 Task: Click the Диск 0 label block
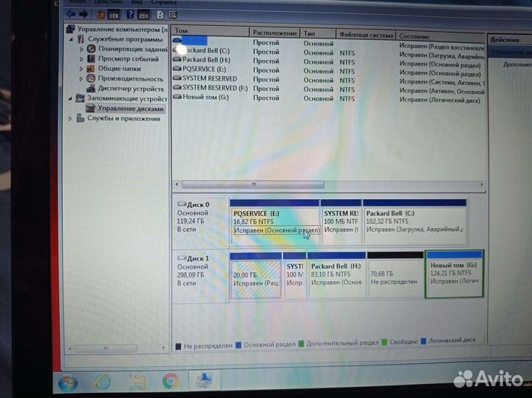[200, 220]
